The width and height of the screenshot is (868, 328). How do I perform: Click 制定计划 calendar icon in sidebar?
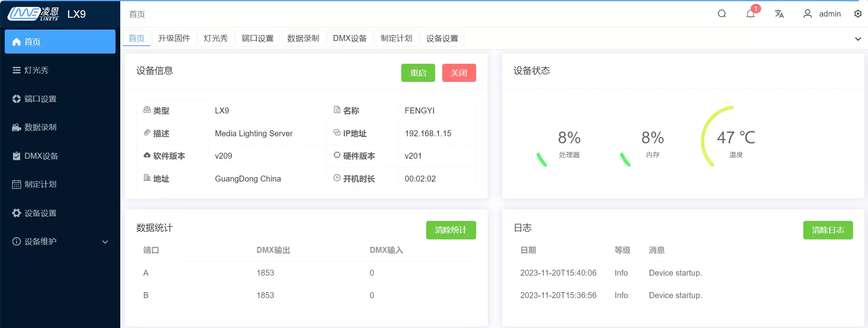point(17,184)
